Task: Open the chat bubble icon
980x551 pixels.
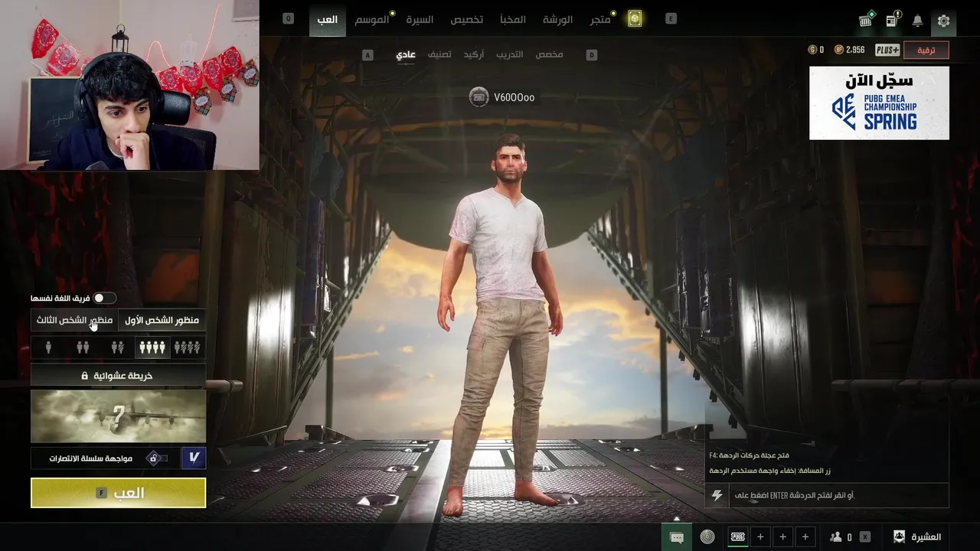Action: pos(677,537)
